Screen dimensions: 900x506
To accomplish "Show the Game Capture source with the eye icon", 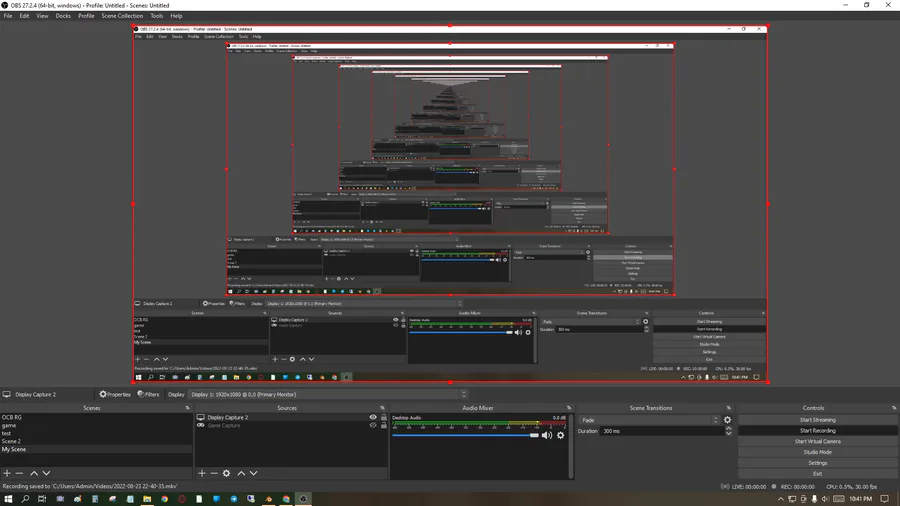I will point(373,426).
